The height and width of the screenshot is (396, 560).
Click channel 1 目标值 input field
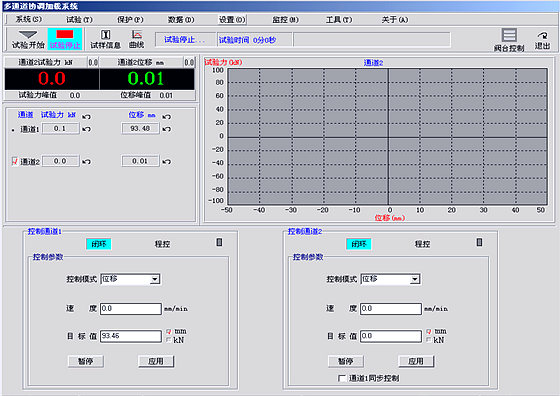(x=131, y=336)
